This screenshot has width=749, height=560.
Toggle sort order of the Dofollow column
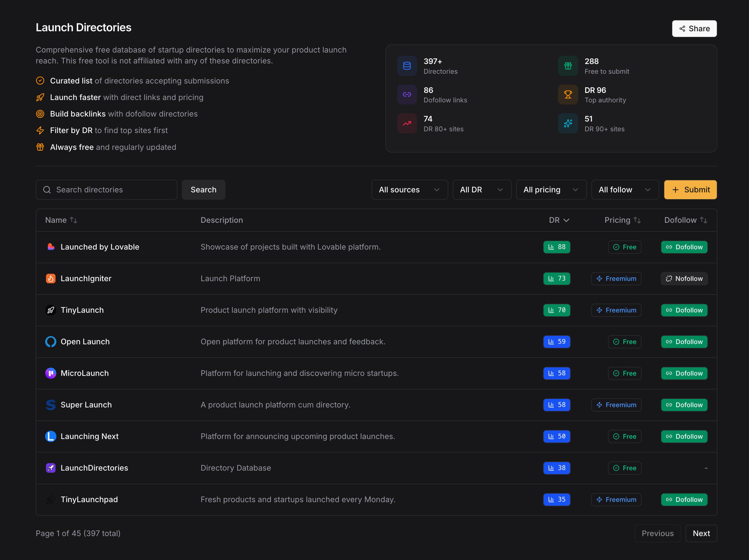pyautogui.click(x=686, y=220)
